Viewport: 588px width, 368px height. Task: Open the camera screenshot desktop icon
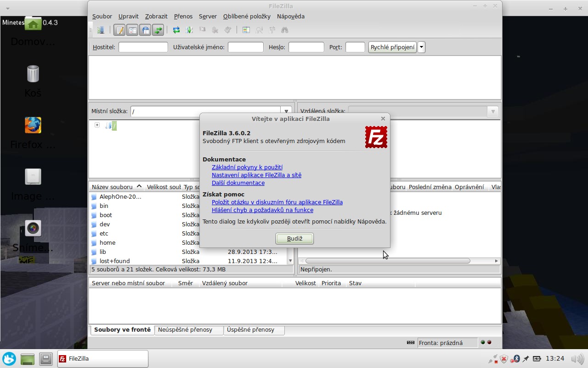tap(33, 228)
